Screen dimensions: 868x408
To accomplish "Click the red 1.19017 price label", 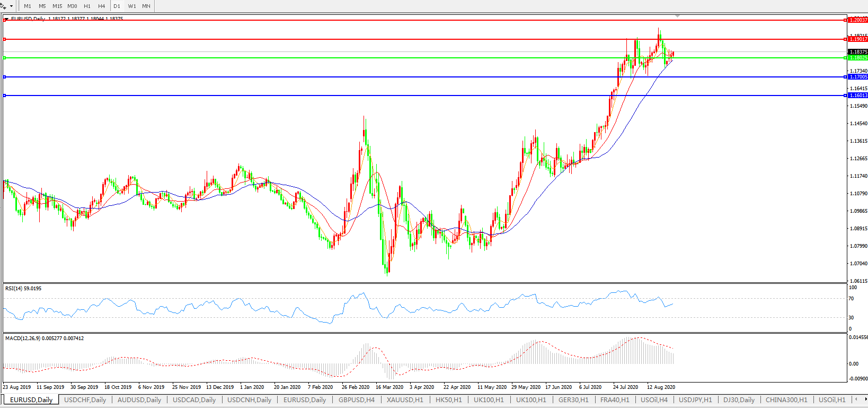I will point(858,39).
